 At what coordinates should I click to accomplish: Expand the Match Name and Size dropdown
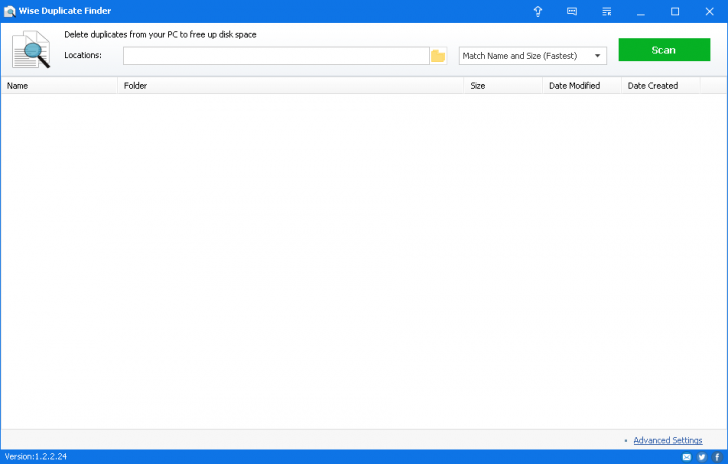point(533,56)
